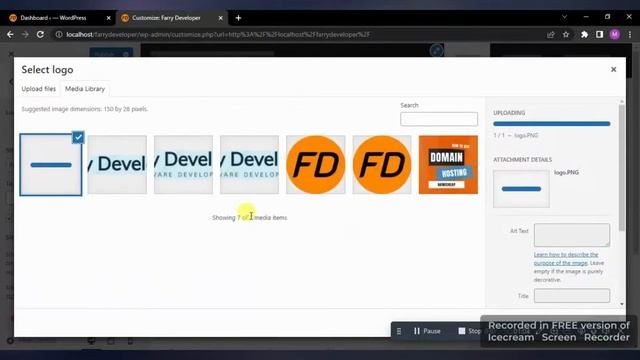Switch to Dashboard WordPress browser tab

59,18
